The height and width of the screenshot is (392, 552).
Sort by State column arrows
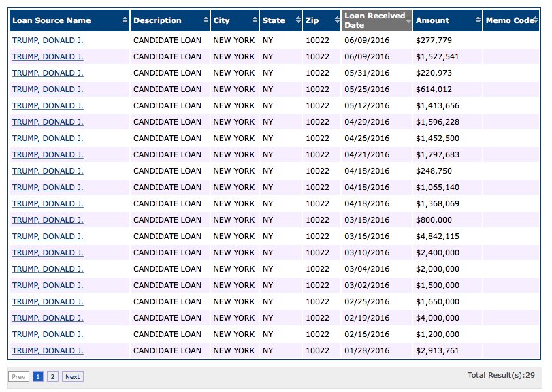coord(298,20)
